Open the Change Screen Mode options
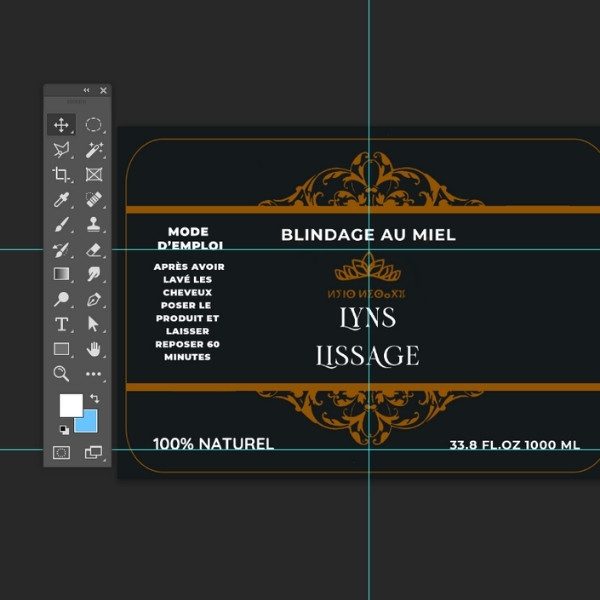This screenshot has width=600, height=600. (x=94, y=453)
